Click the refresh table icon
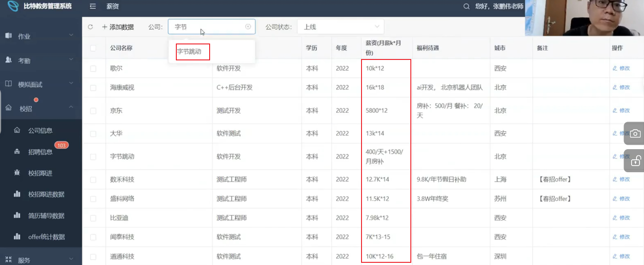 point(91,27)
